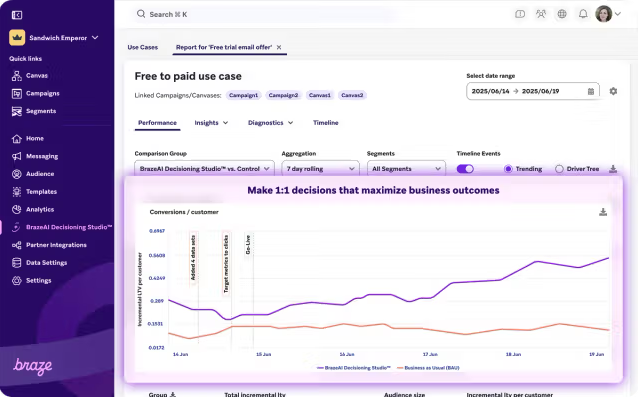
Task: Click the 'Added 4 data sets' timeline marker
Action: [193, 257]
